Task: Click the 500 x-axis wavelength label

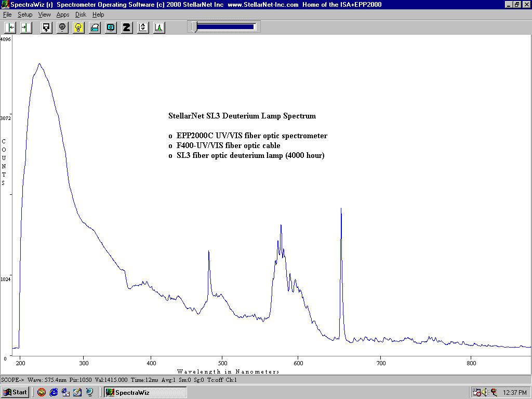Action: tap(222, 363)
